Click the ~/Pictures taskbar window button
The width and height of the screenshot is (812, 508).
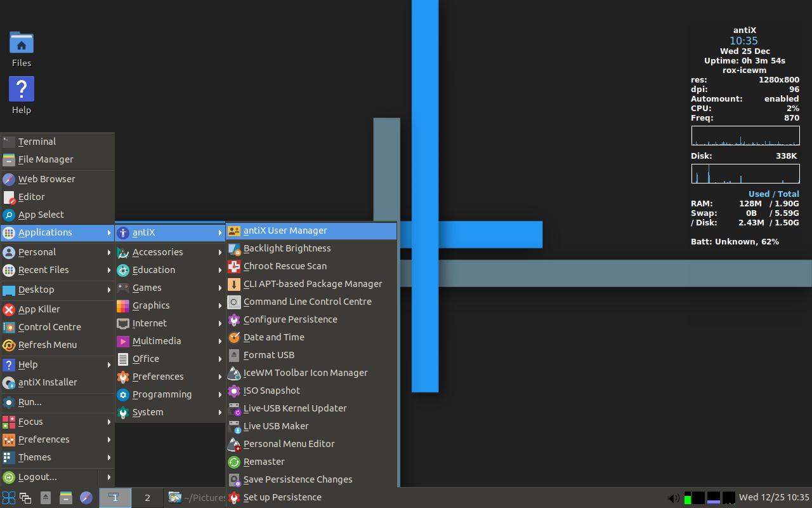click(196, 498)
